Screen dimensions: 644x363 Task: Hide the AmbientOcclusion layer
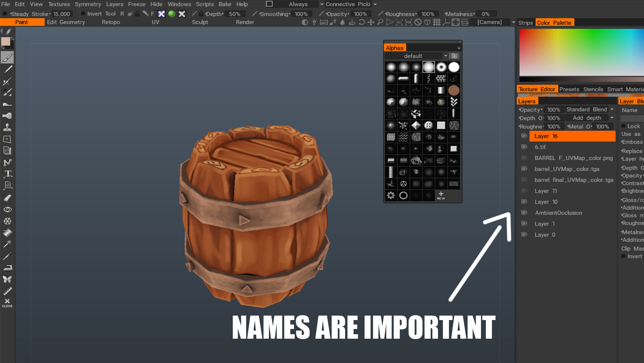click(524, 213)
